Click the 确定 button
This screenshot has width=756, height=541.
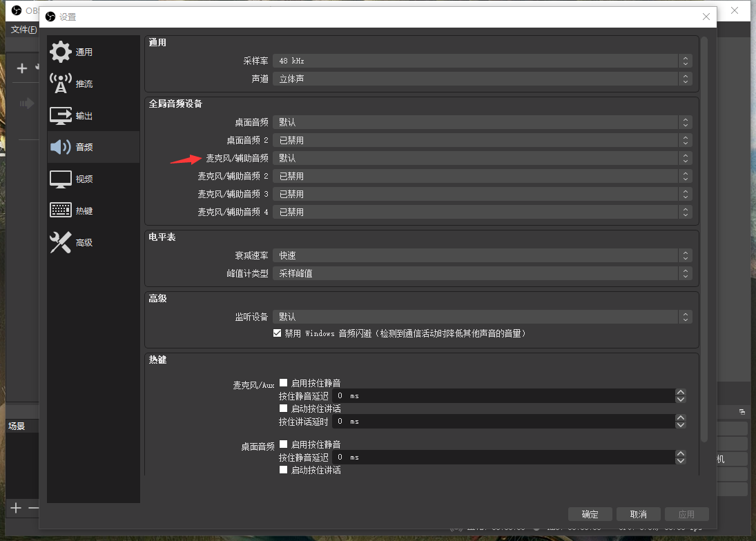click(590, 514)
